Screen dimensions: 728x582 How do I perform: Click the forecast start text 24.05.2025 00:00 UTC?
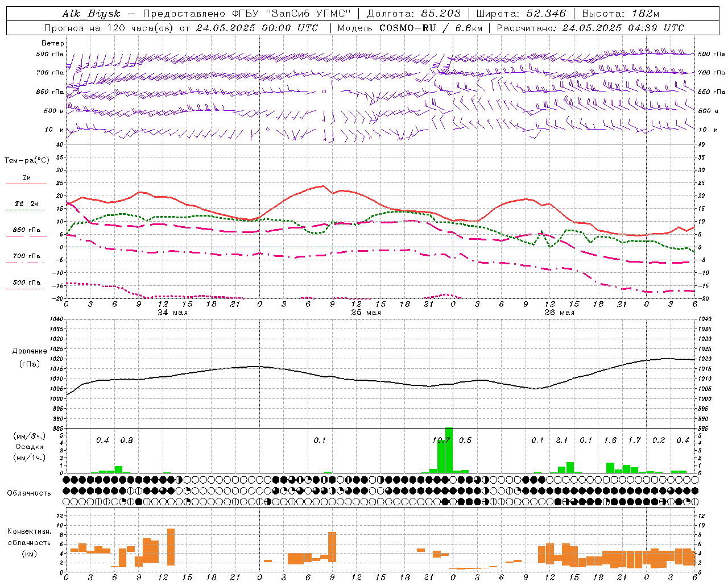coord(257,28)
